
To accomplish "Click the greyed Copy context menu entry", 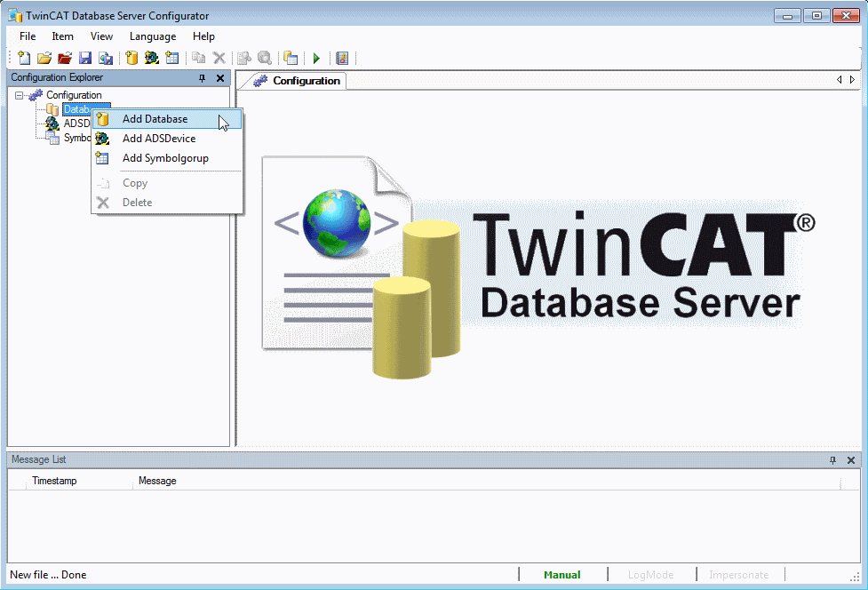I will click(167, 183).
